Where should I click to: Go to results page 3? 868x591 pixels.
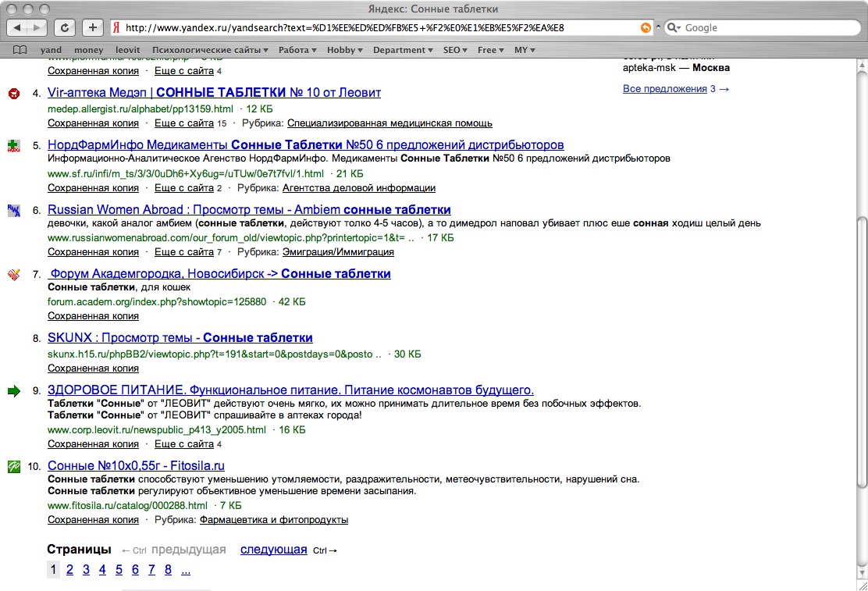click(86, 569)
